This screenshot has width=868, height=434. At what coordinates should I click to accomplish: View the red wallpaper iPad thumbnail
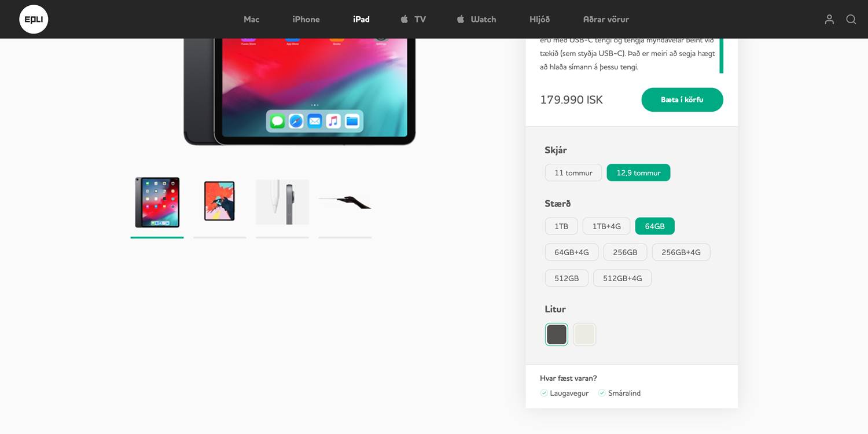click(220, 202)
